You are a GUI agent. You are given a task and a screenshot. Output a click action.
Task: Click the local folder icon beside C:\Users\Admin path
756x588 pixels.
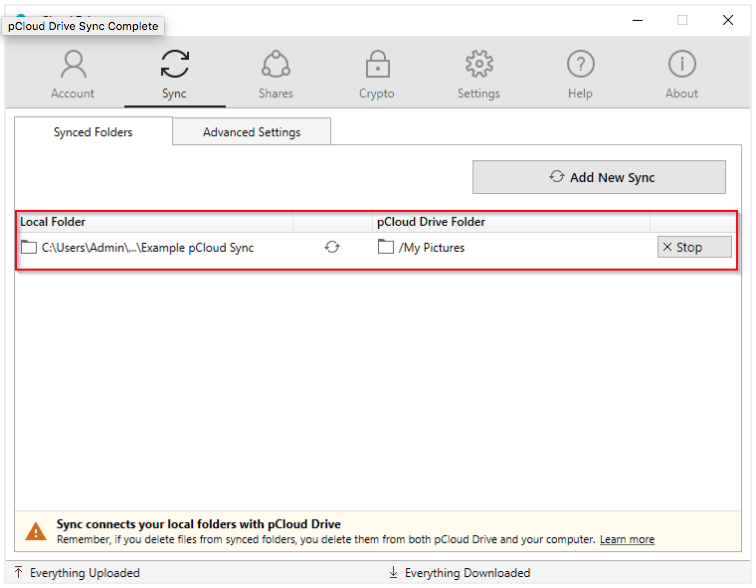pos(29,248)
